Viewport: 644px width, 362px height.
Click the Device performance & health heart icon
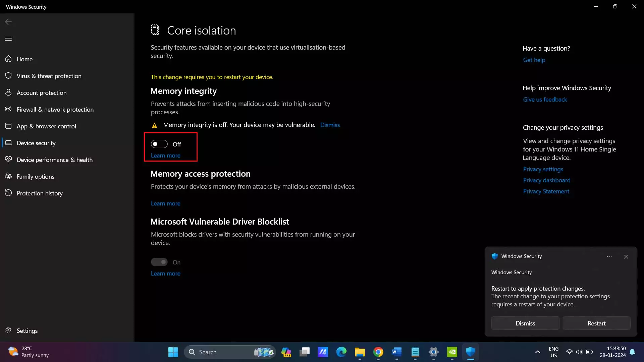pos(8,160)
